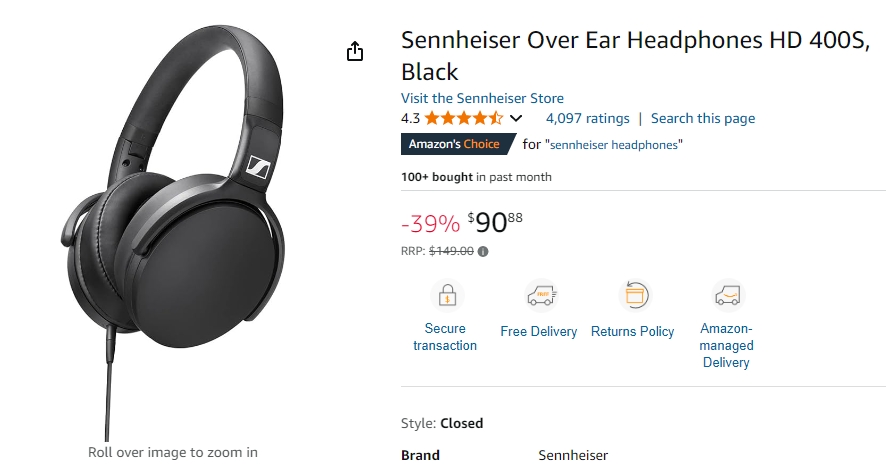Expand the ratings breakdown chevron
The height and width of the screenshot is (465, 886).
(516, 119)
